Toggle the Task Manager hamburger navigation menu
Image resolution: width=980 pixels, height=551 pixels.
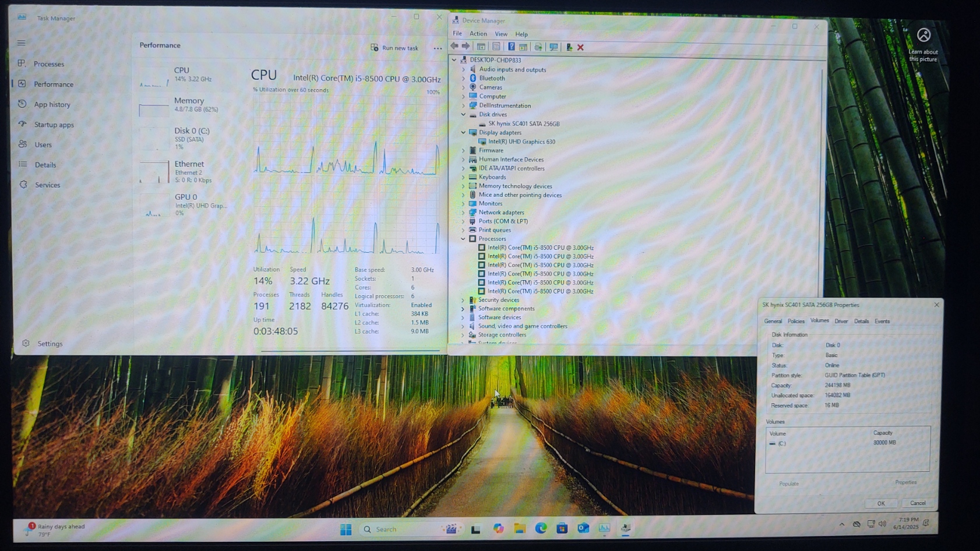click(x=22, y=43)
